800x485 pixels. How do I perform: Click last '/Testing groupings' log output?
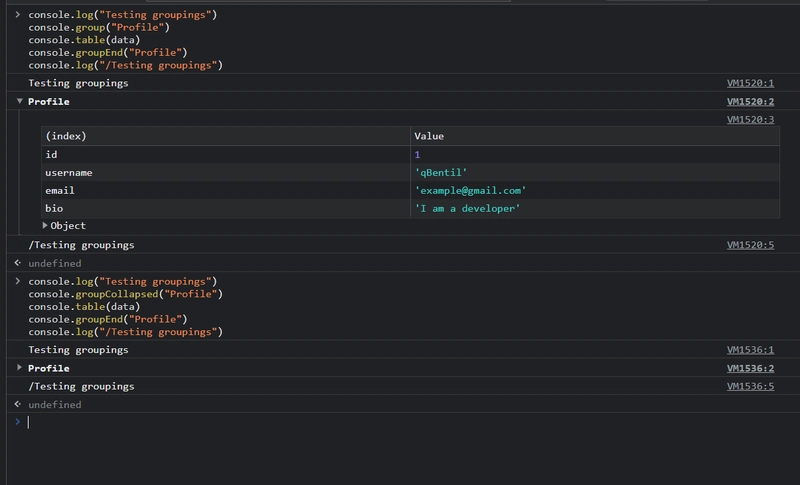(x=81, y=387)
